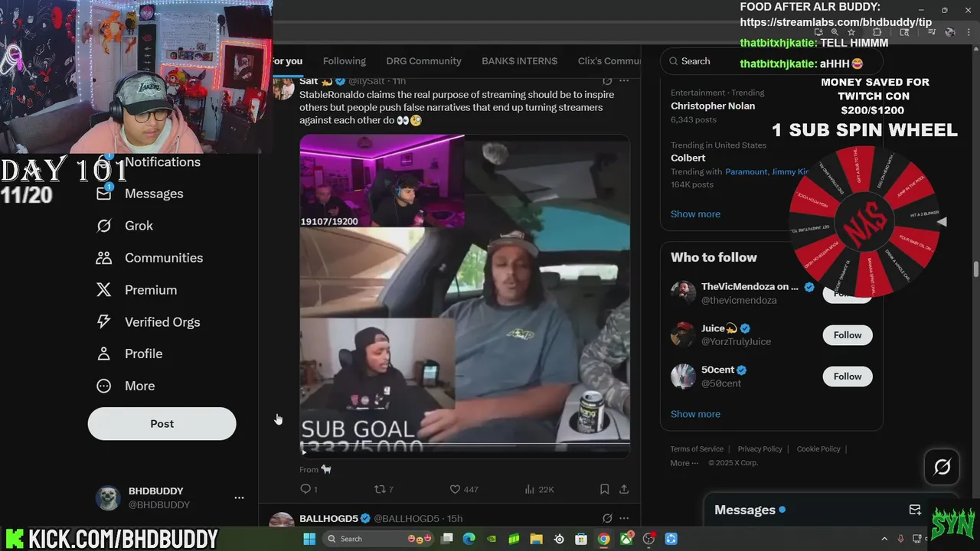This screenshot has width=980, height=551.
Task: Play the embedded video in the post
Action: (x=305, y=452)
